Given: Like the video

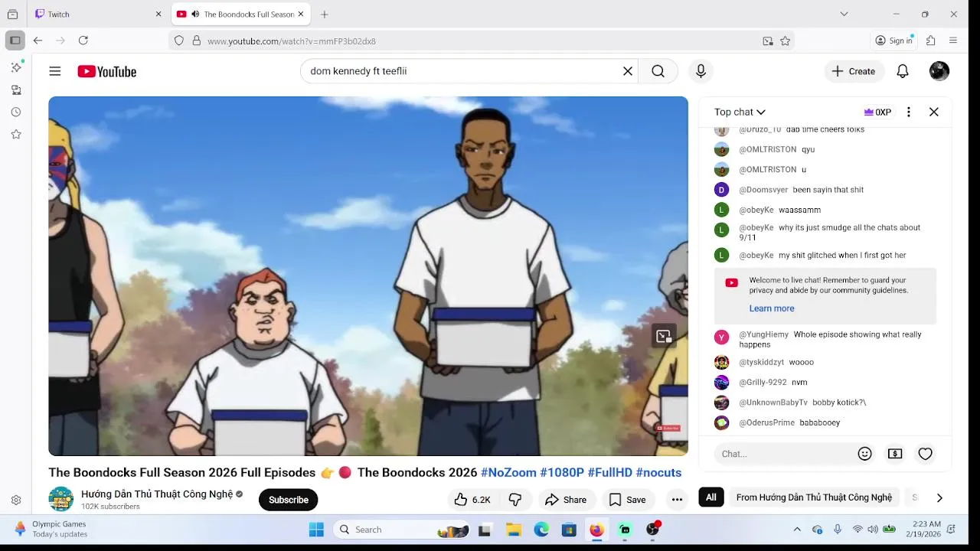Looking at the screenshot, I should pos(472,500).
